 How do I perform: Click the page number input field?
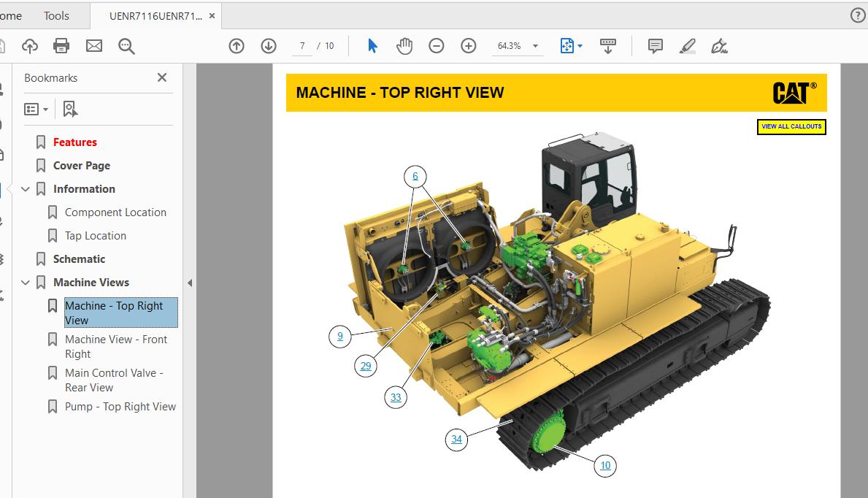[x=302, y=46]
